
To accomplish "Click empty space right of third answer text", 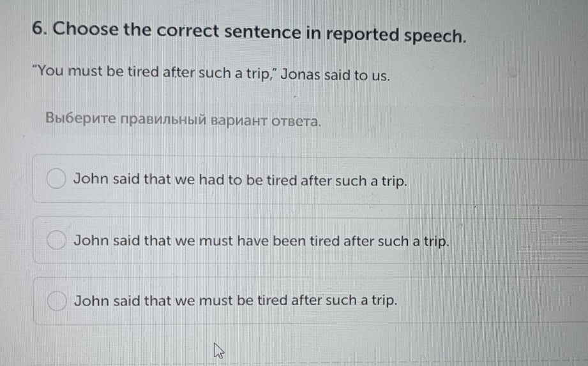I will click(492, 300).
